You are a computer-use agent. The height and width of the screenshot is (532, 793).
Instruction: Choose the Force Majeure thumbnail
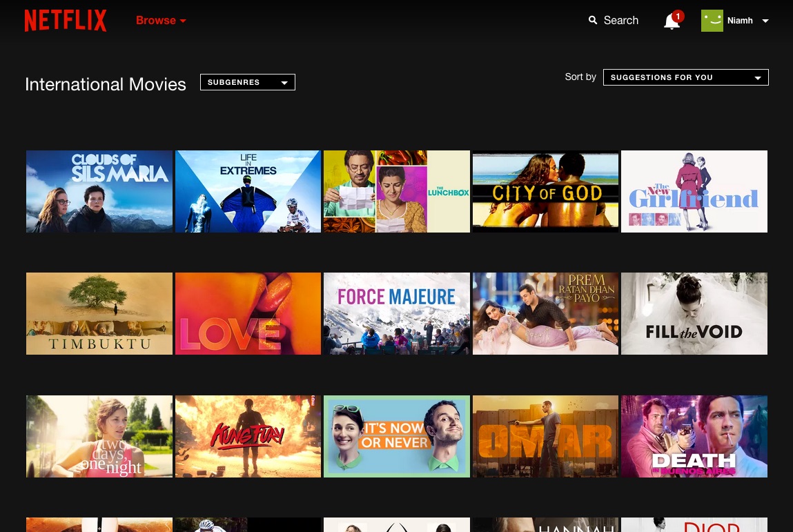point(396,313)
